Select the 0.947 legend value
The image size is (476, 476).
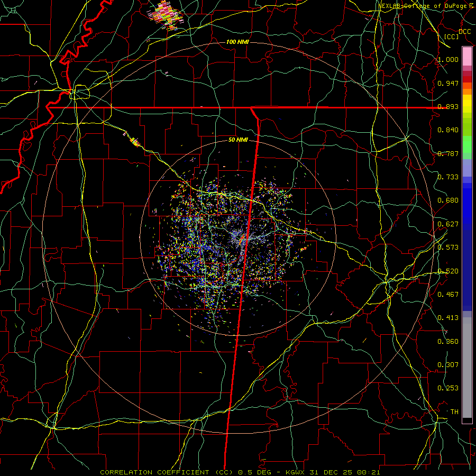(448, 83)
